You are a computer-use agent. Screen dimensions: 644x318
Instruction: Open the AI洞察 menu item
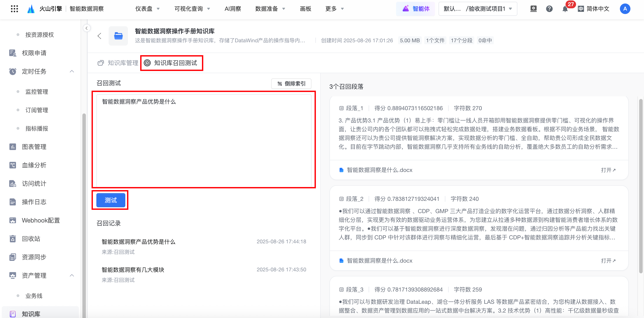click(x=232, y=9)
